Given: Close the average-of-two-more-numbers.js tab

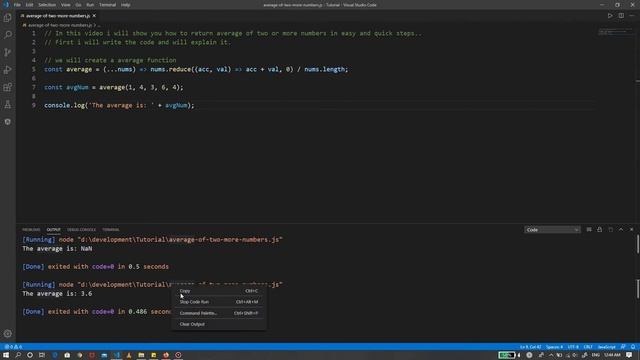Looking at the screenshot, I should (x=94, y=16).
